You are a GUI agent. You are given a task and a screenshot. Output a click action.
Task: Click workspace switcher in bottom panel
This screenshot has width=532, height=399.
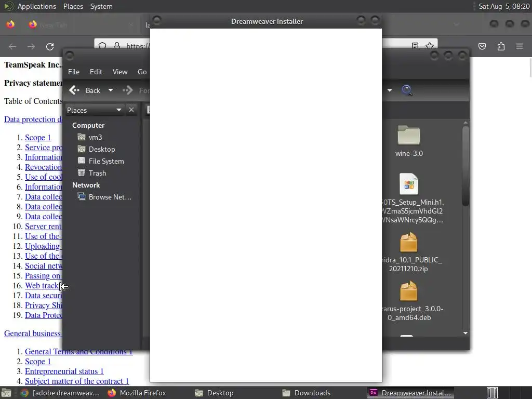click(x=492, y=393)
